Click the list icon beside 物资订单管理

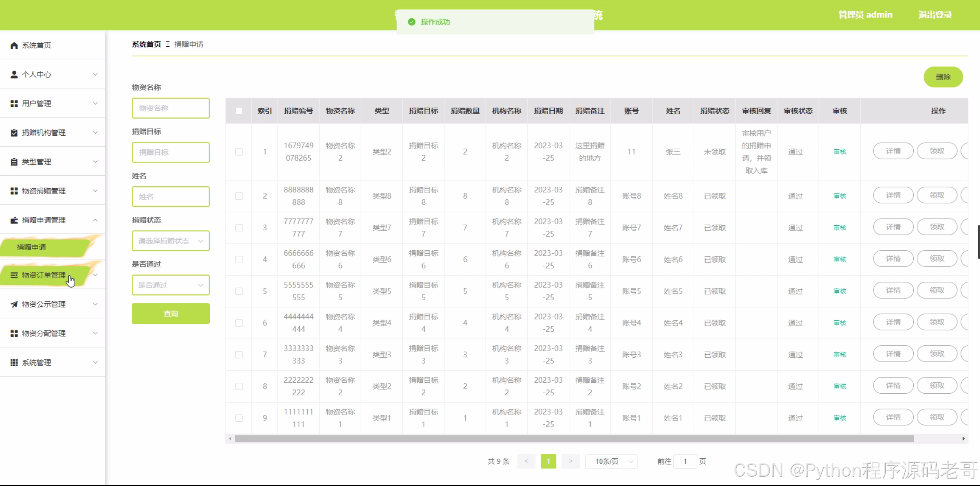point(14,275)
